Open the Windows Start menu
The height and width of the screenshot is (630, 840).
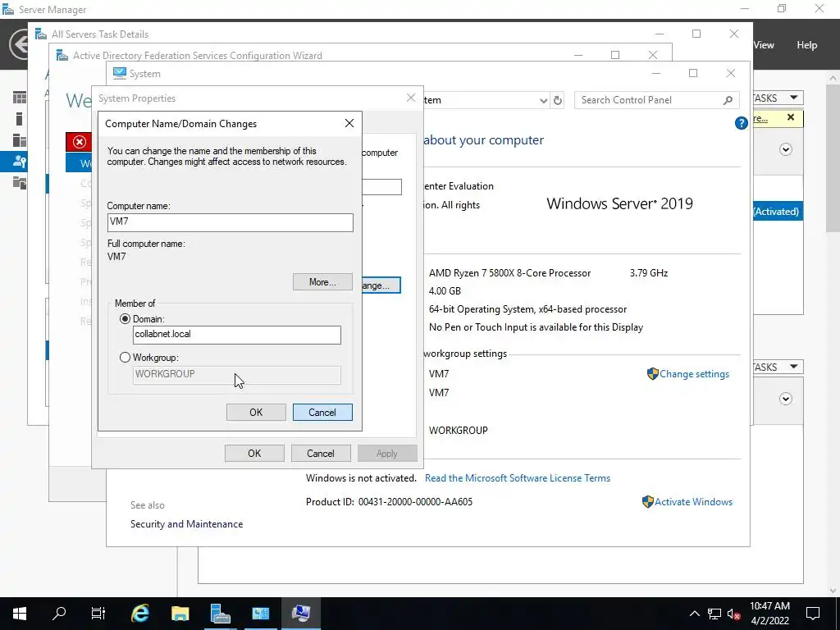(x=20, y=614)
